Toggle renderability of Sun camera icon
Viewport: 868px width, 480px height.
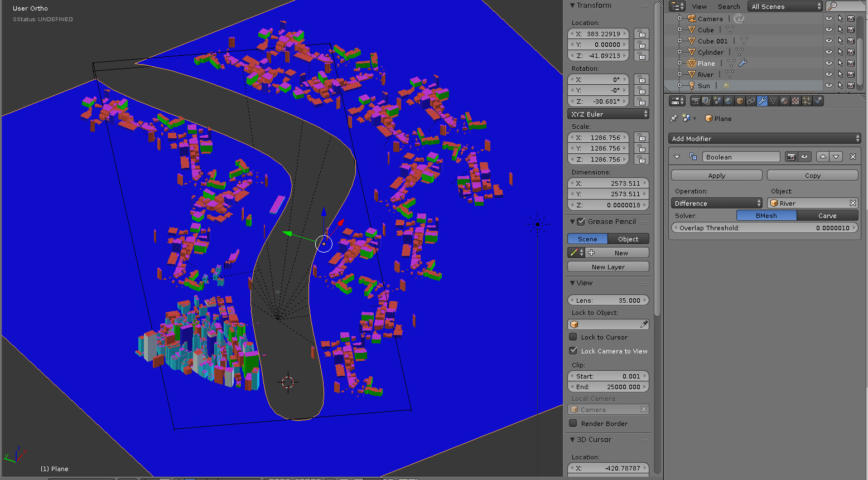coord(851,85)
